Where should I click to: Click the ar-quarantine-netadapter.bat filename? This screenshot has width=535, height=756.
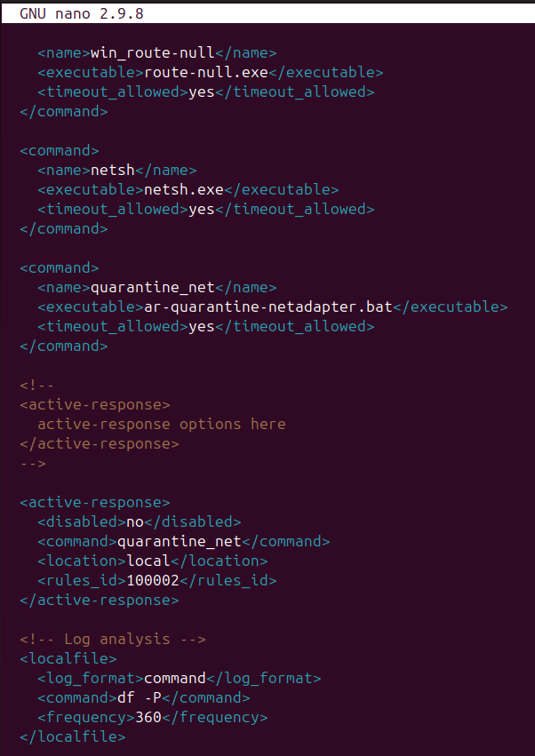267,306
